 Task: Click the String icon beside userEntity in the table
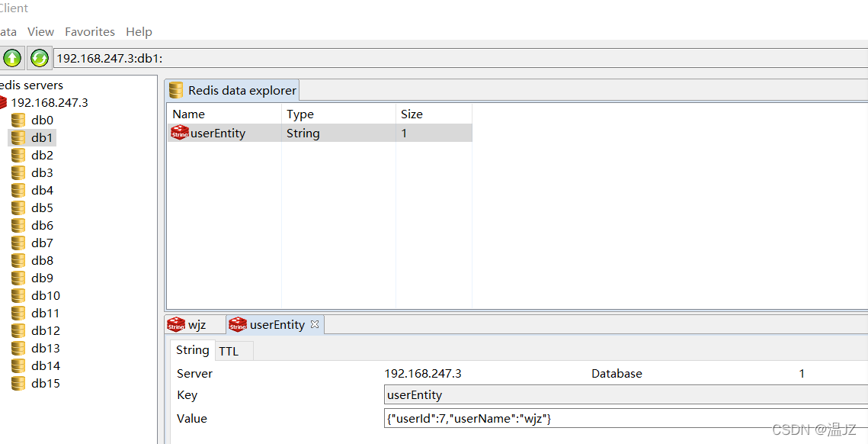pos(179,133)
